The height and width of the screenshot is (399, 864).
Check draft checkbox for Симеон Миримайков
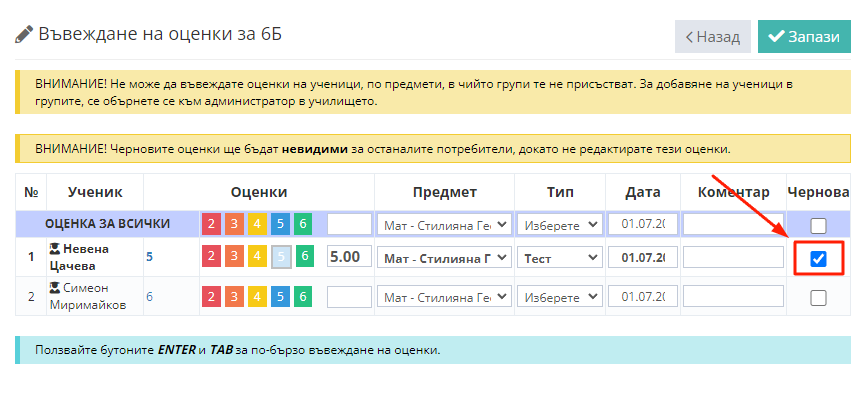pos(818,298)
